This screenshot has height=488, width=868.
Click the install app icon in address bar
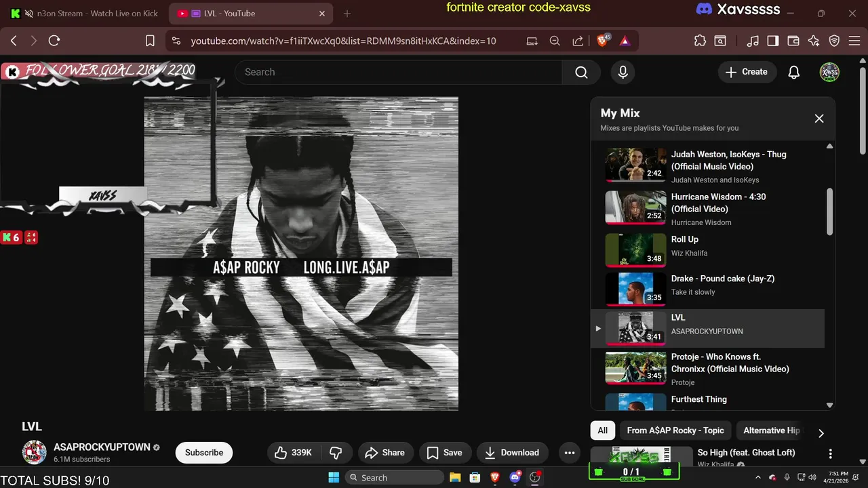point(532,41)
